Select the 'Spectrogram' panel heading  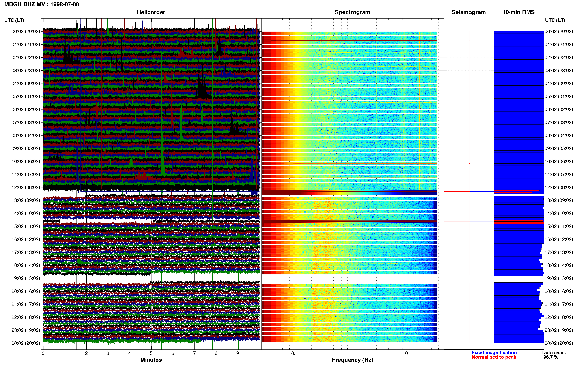click(352, 12)
